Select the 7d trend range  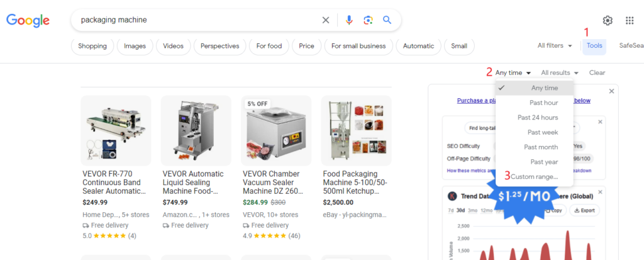click(x=451, y=210)
